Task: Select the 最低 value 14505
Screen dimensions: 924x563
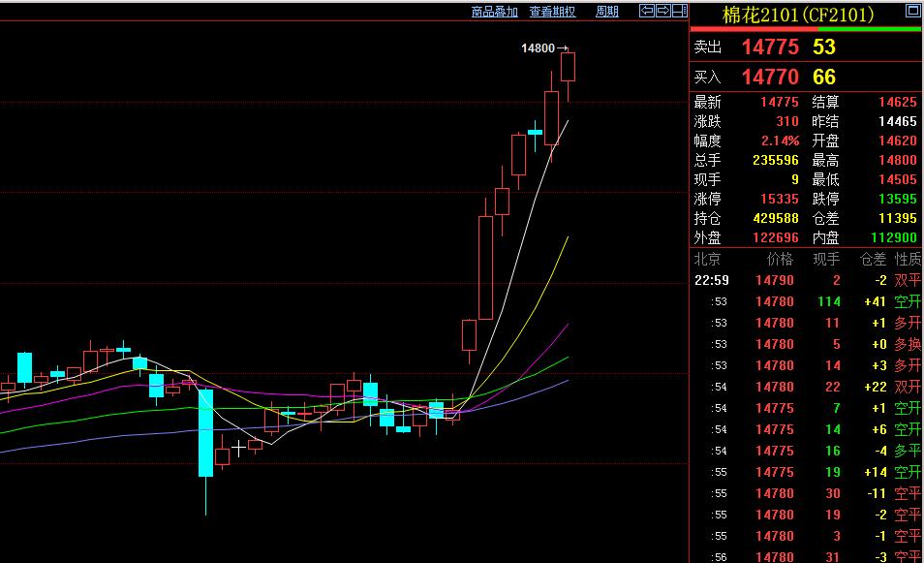Action: 898,180
